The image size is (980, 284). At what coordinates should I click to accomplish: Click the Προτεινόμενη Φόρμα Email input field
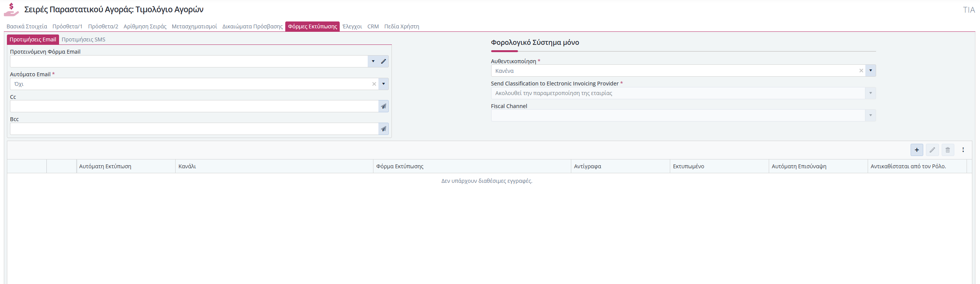click(x=189, y=61)
